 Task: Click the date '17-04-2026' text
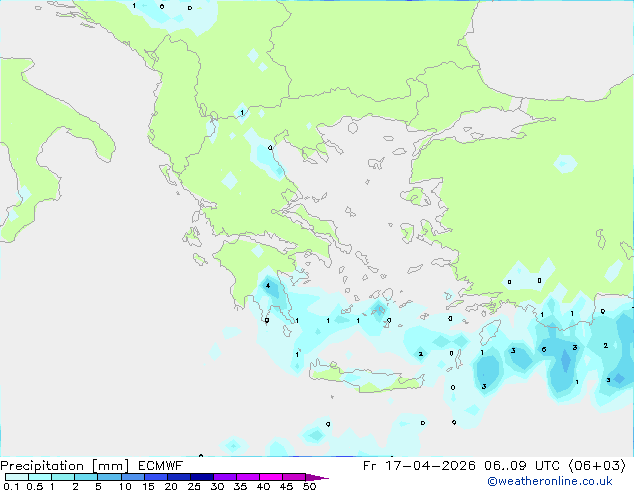tap(430, 466)
